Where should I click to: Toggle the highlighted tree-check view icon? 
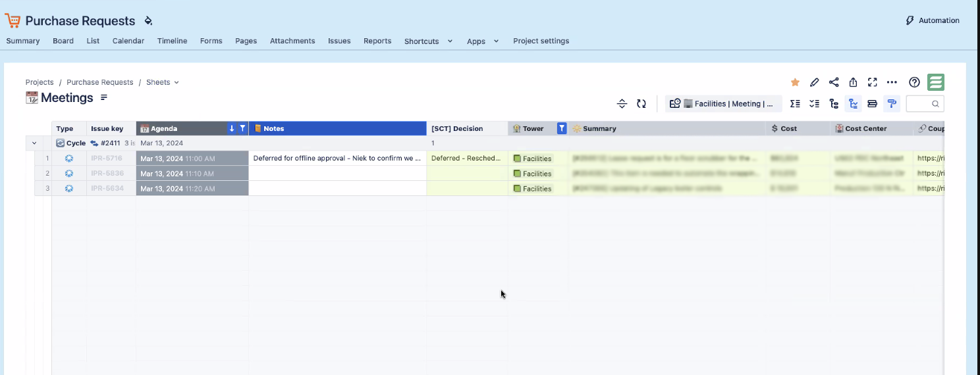[x=853, y=103]
